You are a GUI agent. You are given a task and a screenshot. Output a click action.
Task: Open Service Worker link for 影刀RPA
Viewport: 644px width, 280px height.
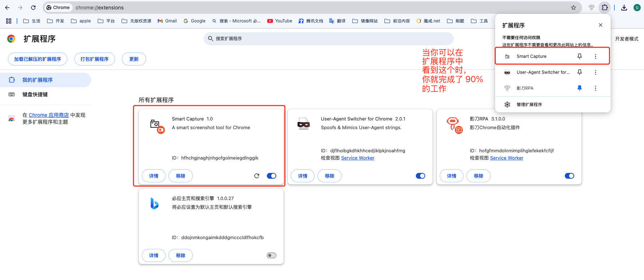[507, 158]
